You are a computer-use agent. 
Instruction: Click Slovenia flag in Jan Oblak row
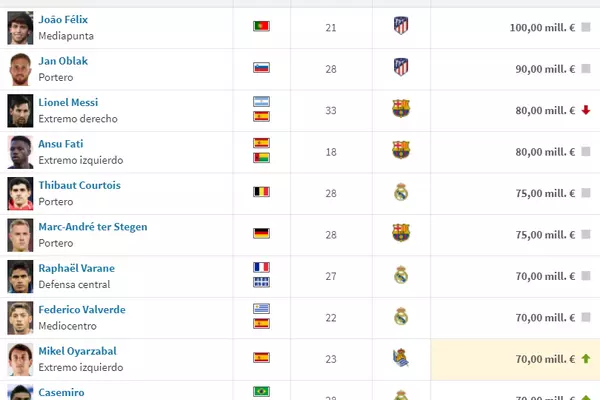tap(262, 68)
